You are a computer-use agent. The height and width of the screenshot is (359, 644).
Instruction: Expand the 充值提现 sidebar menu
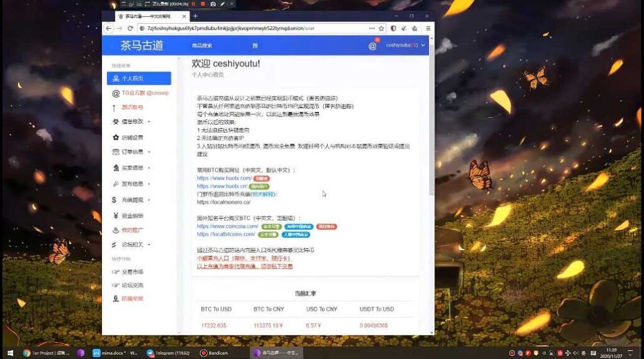pyautogui.click(x=131, y=200)
